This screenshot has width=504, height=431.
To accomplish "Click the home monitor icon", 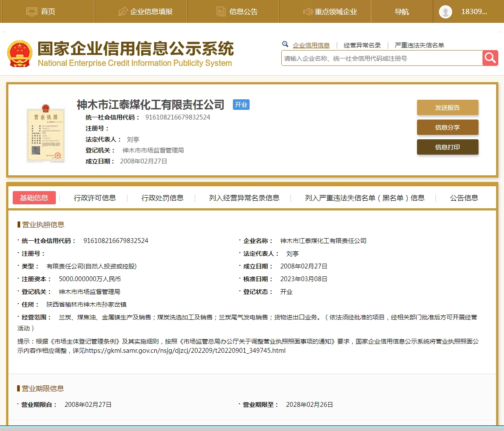I will coord(32,11).
